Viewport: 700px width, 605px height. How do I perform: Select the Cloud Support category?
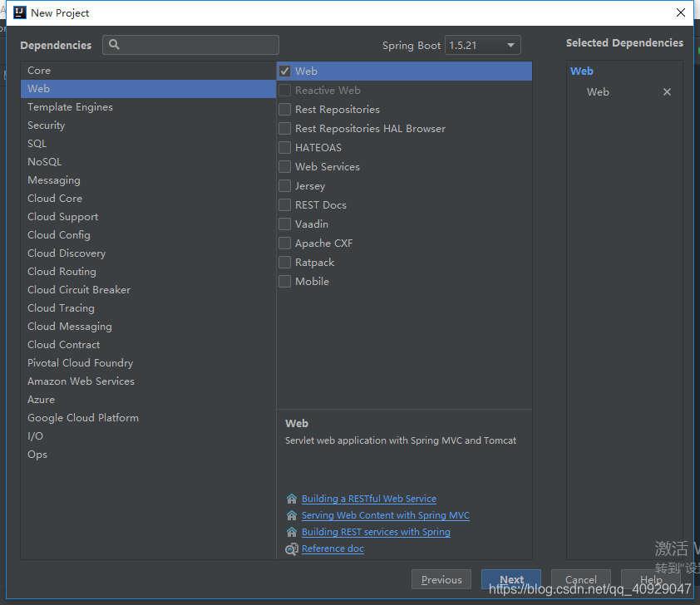click(x=148, y=217)
